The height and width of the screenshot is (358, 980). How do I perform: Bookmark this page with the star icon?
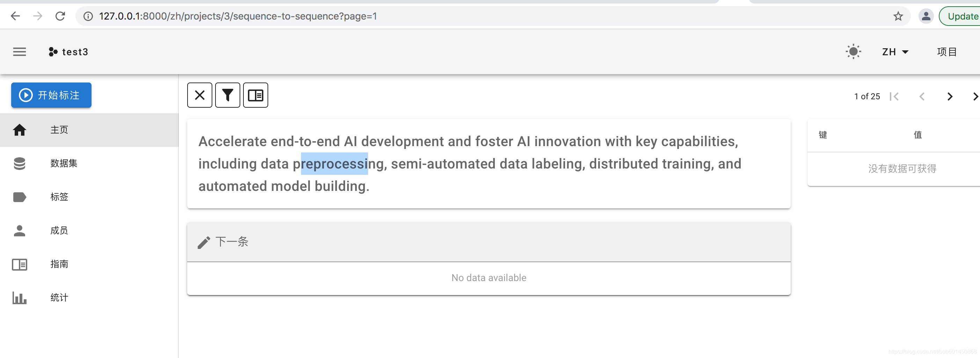click(x=898, y=16)
